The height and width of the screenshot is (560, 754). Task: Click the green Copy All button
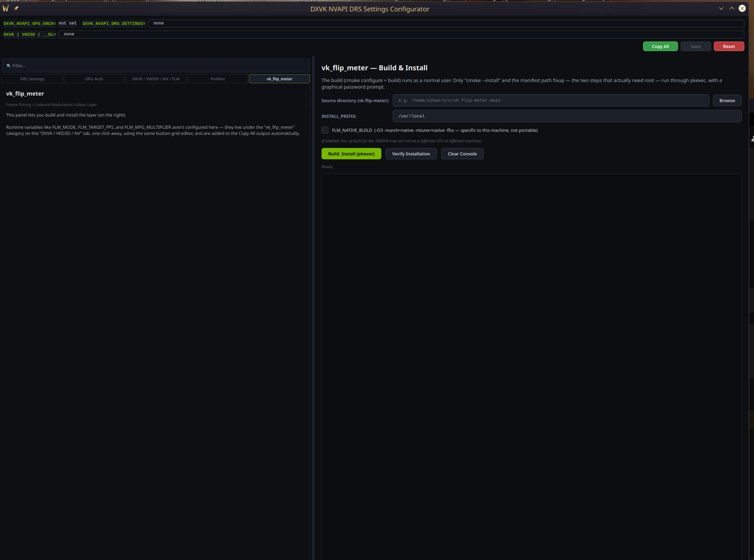click(x=661, y=47)
